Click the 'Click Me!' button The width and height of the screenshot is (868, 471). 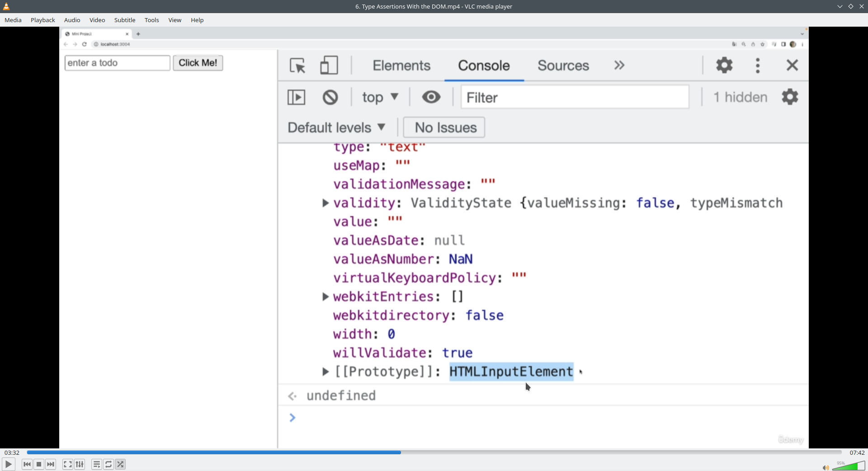[198, 63]
